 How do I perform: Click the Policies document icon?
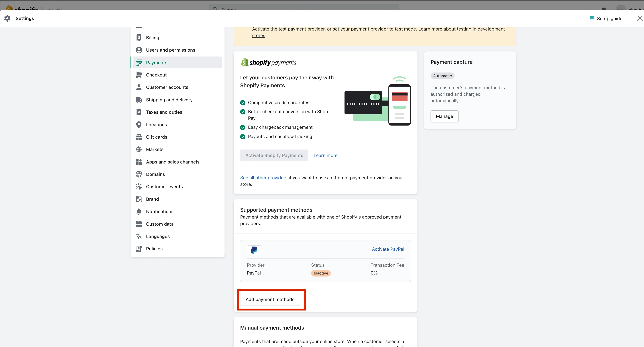139,249
